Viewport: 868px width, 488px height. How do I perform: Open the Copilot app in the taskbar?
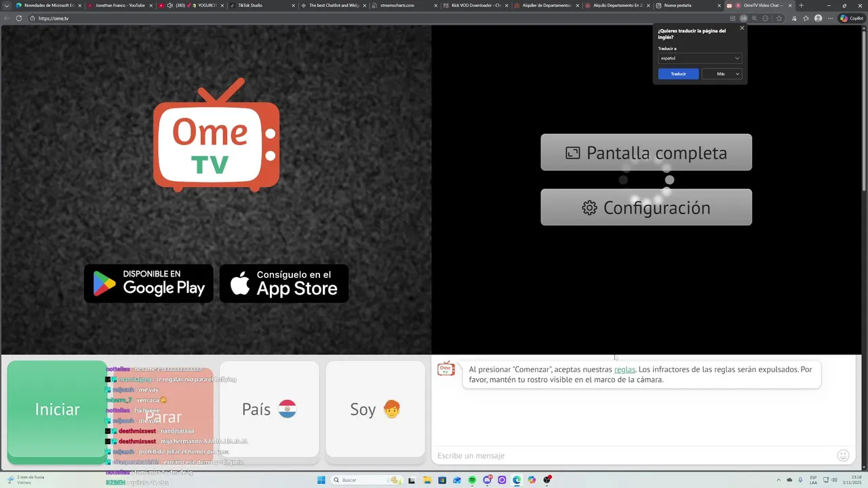pyautogui.click(x=532, y=480)
